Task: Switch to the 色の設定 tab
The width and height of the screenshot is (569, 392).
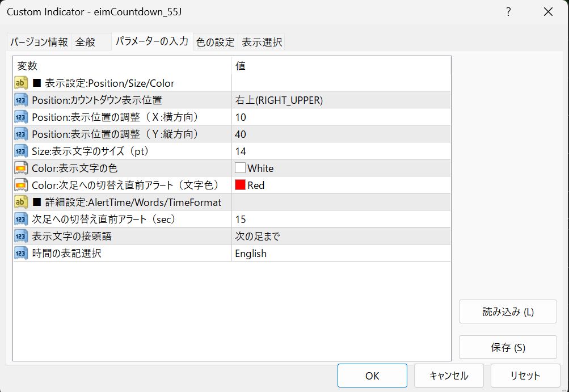Action: pyautogui.click(x=215, y=42)
